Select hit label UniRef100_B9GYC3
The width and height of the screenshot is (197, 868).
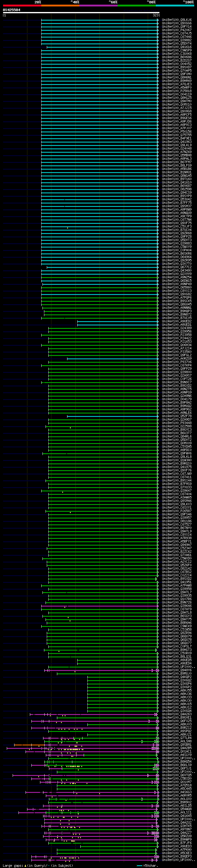pos(177,430)
